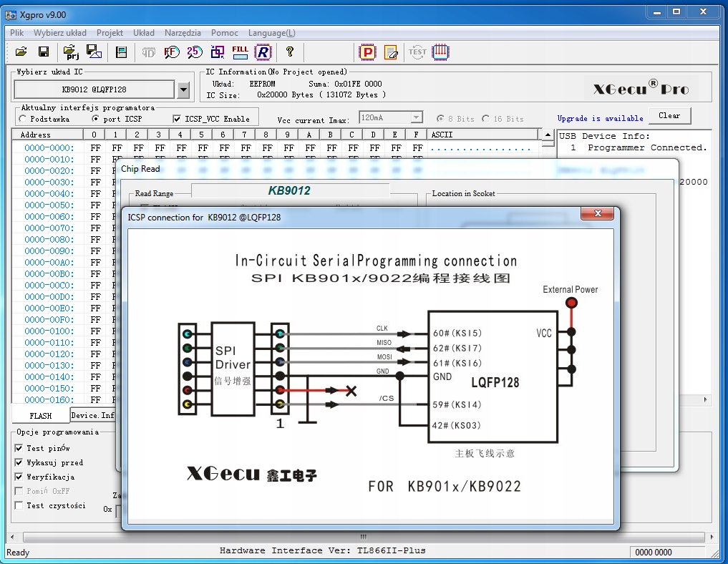Expand the KB9012 chip selection dropdown
728x564 pixels.
click(183, 89)
